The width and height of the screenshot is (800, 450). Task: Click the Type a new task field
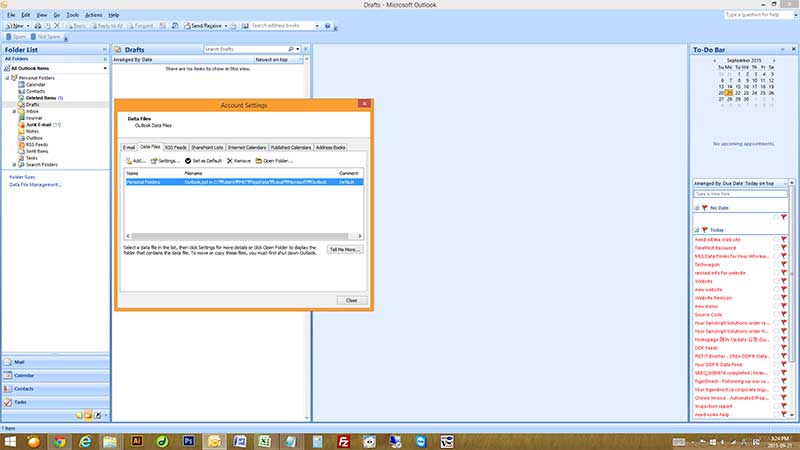click(x=740, y=194)
